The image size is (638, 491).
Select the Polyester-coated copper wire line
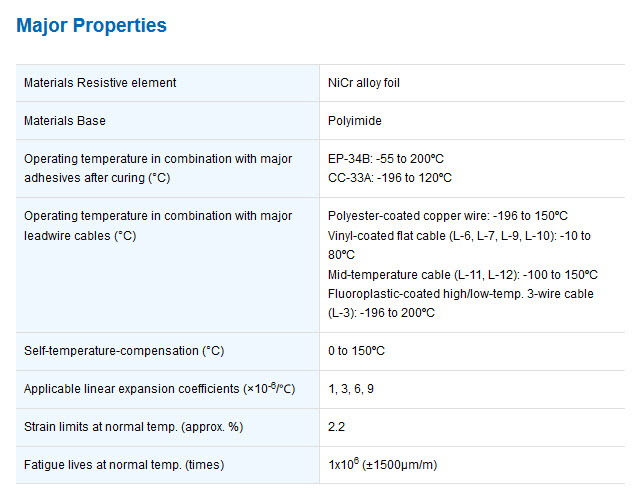click(448, 216)
